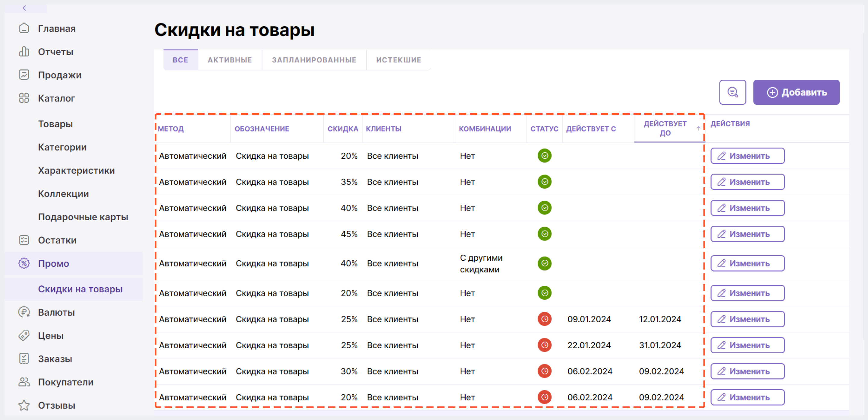The width and height of the screenshot is (868, 420).
Task: Click the green status icon in 45% row
Action: [544, 234]
